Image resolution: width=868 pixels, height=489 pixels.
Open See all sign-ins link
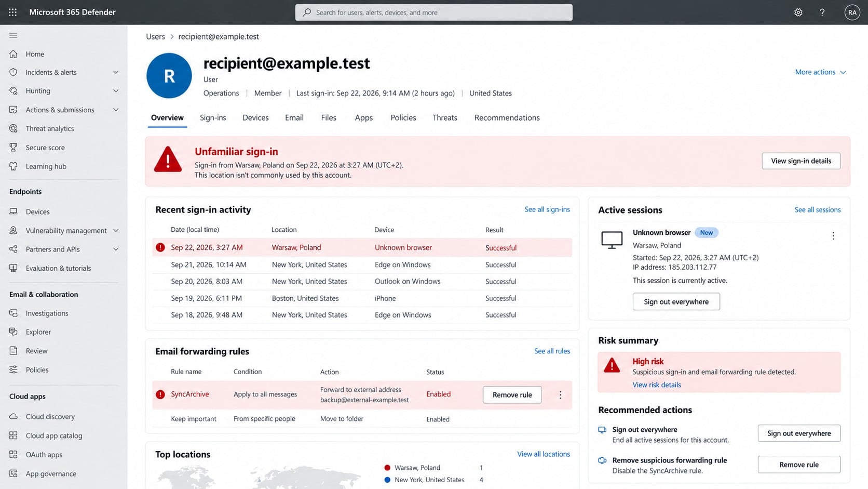[x=547, y=209]
